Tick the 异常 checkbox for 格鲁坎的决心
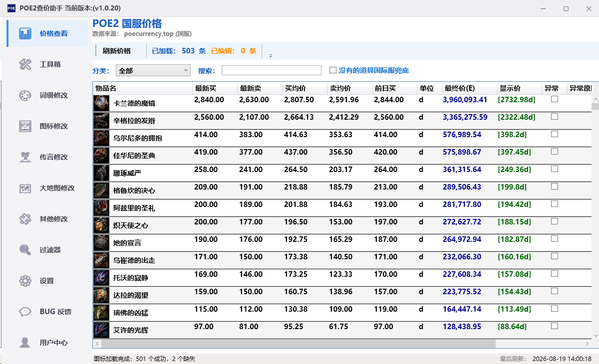599x364 pixels. 555,186
